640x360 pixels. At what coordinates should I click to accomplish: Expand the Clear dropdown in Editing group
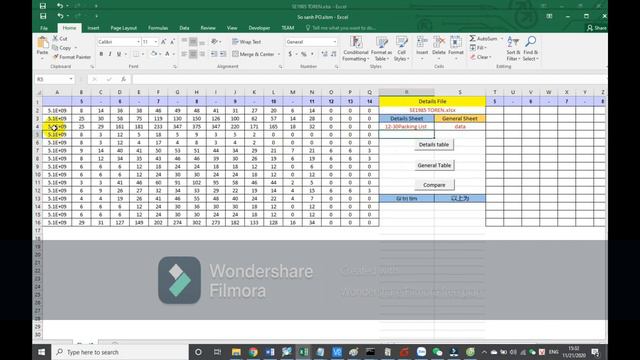click(490, 57)
